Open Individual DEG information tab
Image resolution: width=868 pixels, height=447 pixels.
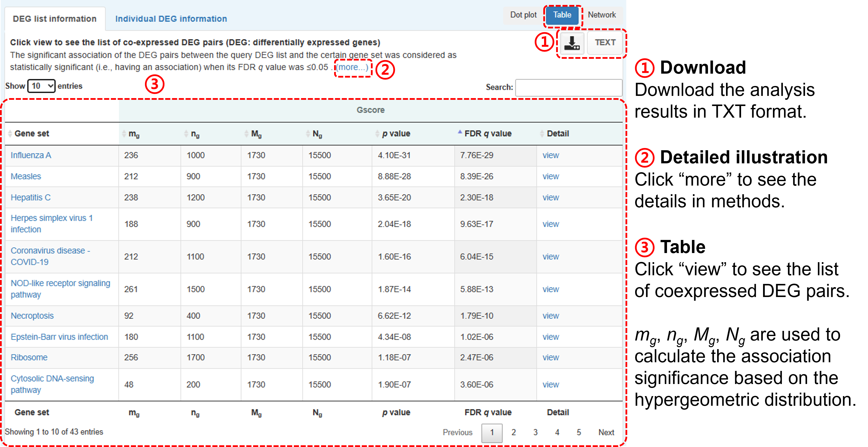click(x=171, y=19)
